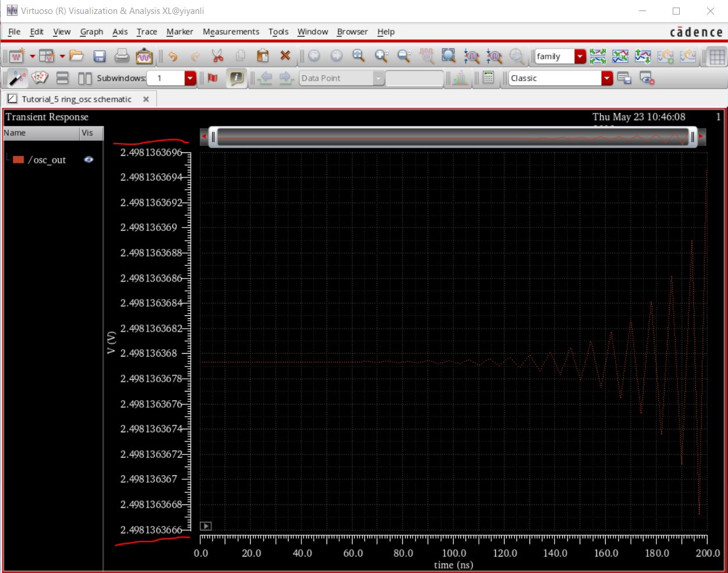Click the Zoom In magnifier icon
Viewport: 728px width, 573px height.
coord(381,56)
